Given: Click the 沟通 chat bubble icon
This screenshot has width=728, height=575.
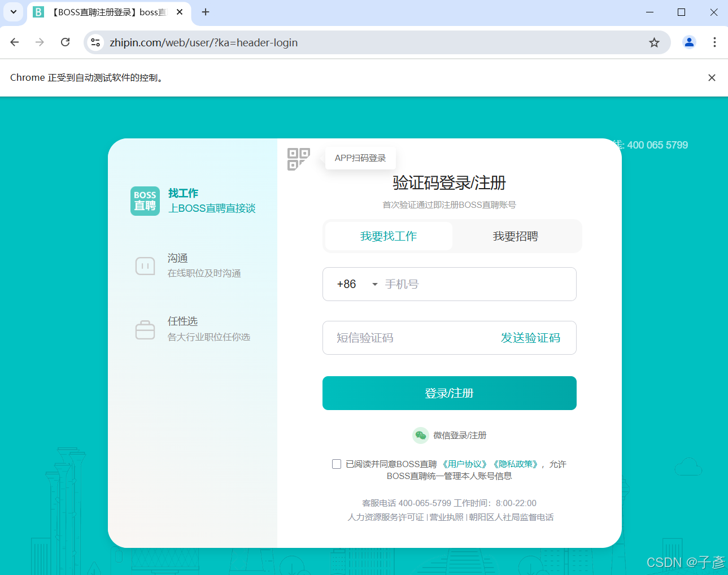Looking at the screenshot, I should (145, 266).
